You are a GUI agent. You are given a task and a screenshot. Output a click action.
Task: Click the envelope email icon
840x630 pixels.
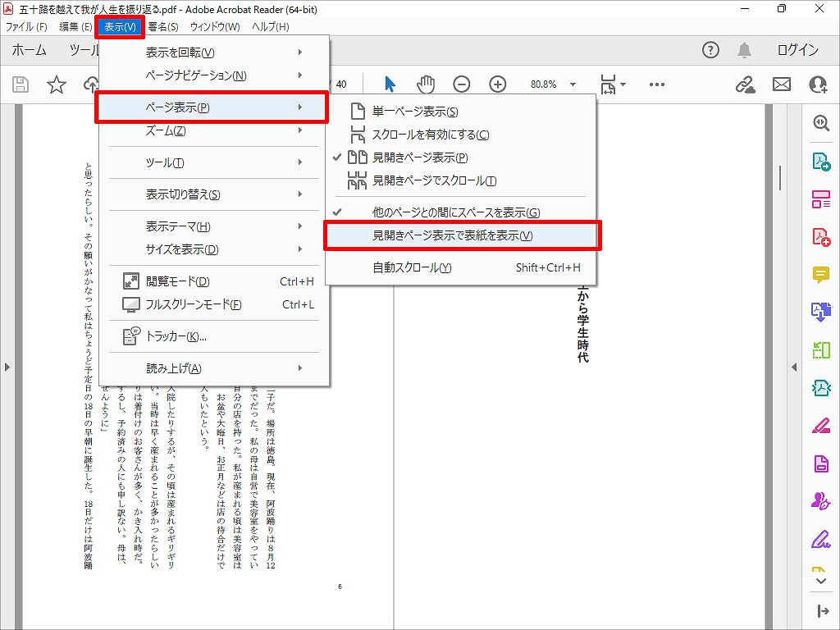point(781,84)
